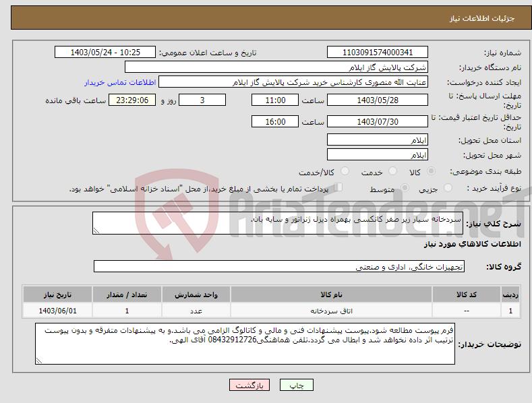
Task: Click the چاپ print button
Action: coord(297,385)
